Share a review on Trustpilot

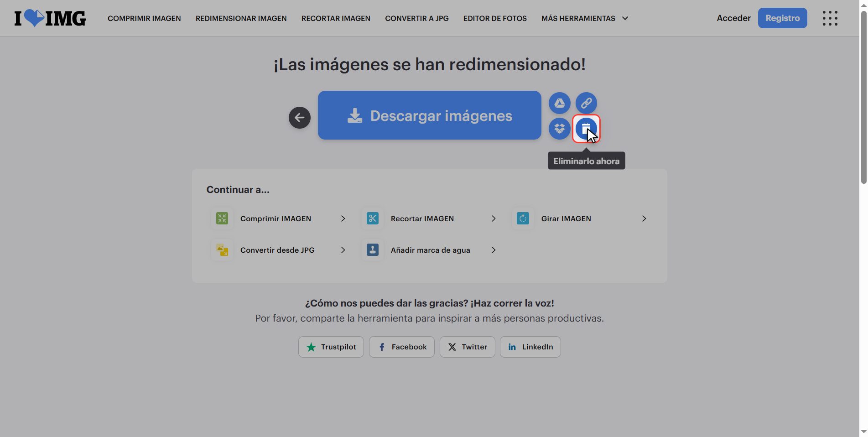pyautogui.click(x=331, y=347)
